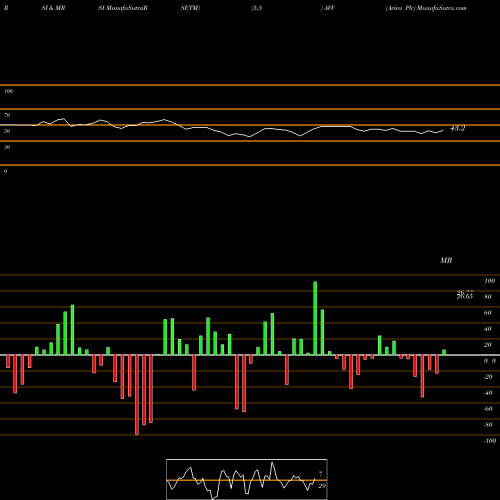Click the 80 label on MR axis
Image resolution: width=500 pixels, height=500 pixels.
pyautogui.click(x=488, y=297)
